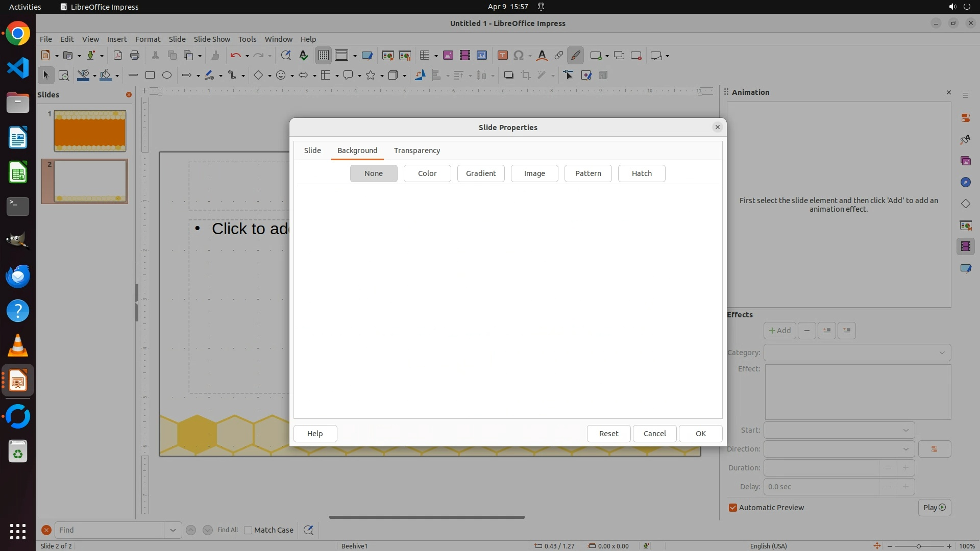The height and width of the screenshot is (551, 980).
Task: Expand the animation Category dropdown
Action: click(x=942, y=353)
